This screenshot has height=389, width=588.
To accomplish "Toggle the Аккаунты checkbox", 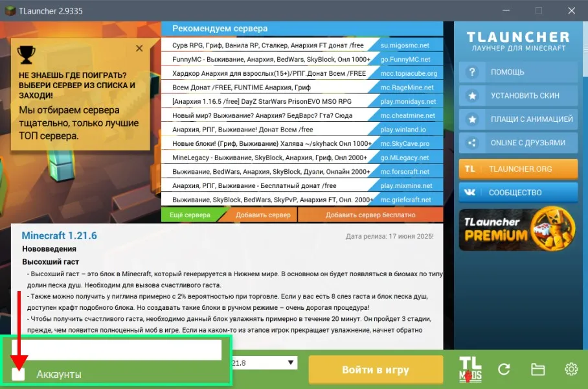I will click(18, 374).
